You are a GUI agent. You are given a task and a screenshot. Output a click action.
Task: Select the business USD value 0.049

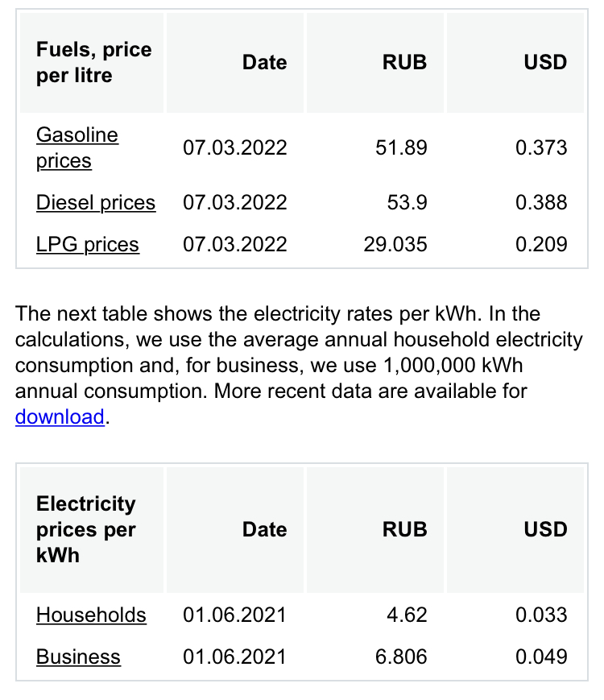tap(541, 657)
